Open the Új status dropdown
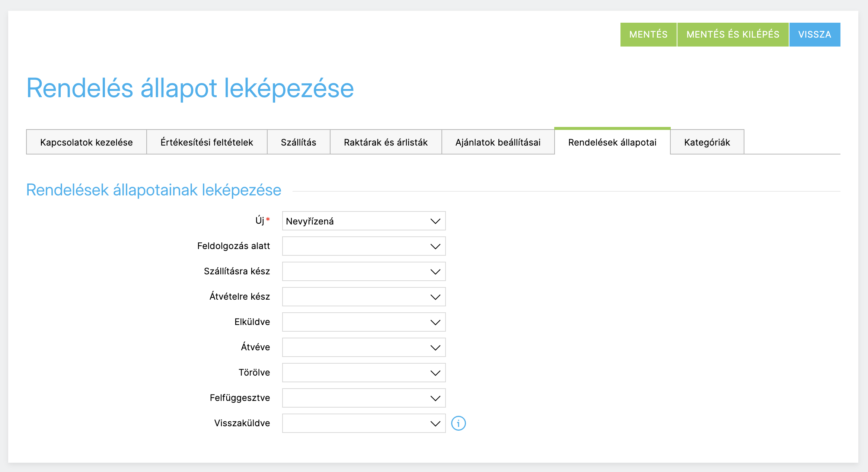Screen dimensions: 868x472 click(x=364, y=221)
